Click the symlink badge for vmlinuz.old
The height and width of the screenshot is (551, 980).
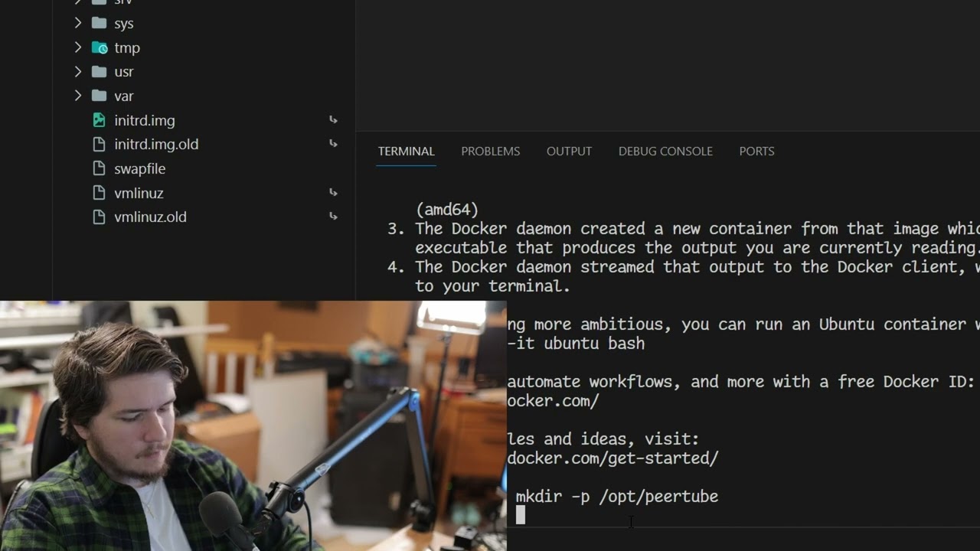click(x=333, y=217)
